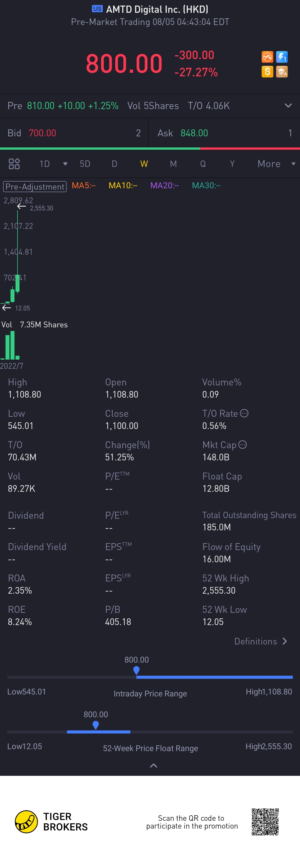Image resolution: width=300 pixels, height=868 pixels.
Task: Tap the promotion QR code
Action: click(265, 822)
